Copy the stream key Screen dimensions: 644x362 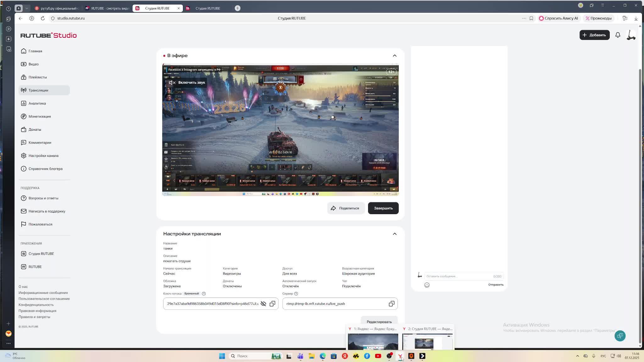tap(272, 304)
